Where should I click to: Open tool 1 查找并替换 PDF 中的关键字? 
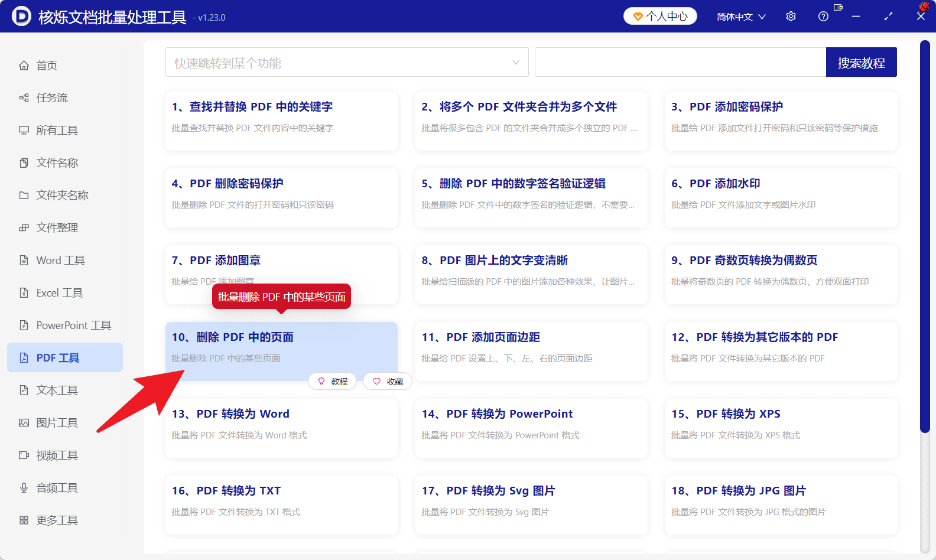click(281, 121)
